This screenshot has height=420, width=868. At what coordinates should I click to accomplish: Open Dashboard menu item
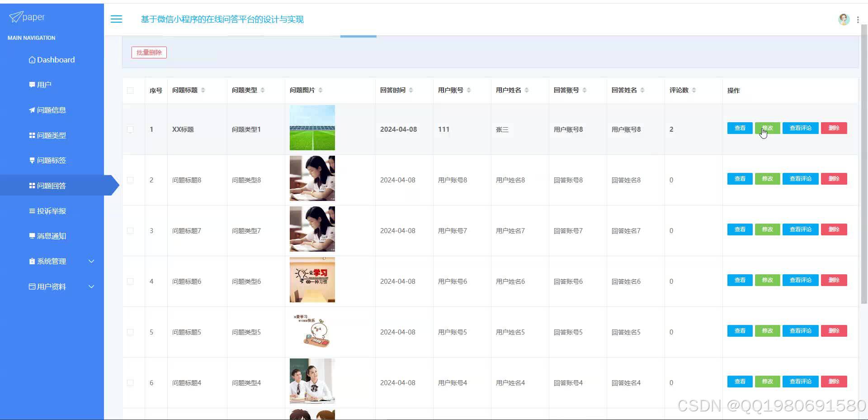(52, 60)
